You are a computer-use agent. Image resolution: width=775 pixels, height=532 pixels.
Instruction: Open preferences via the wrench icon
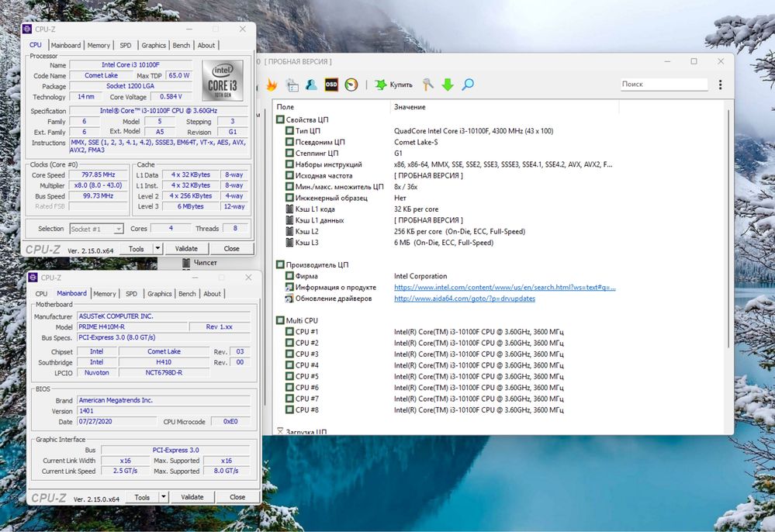pyautogui.click(x=428, y=85)
